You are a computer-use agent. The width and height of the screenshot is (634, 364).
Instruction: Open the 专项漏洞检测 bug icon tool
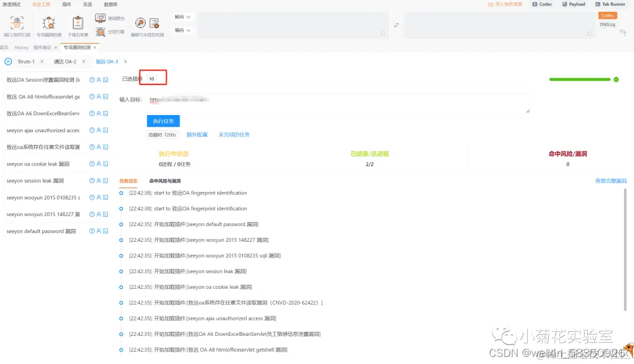click(49, 26)
